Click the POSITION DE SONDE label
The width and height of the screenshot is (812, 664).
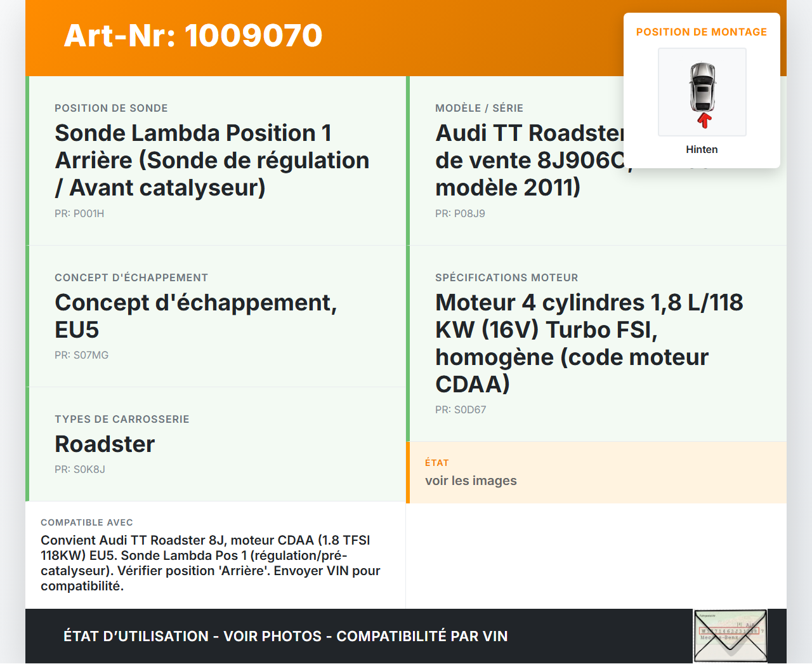[x=111, y=108]
